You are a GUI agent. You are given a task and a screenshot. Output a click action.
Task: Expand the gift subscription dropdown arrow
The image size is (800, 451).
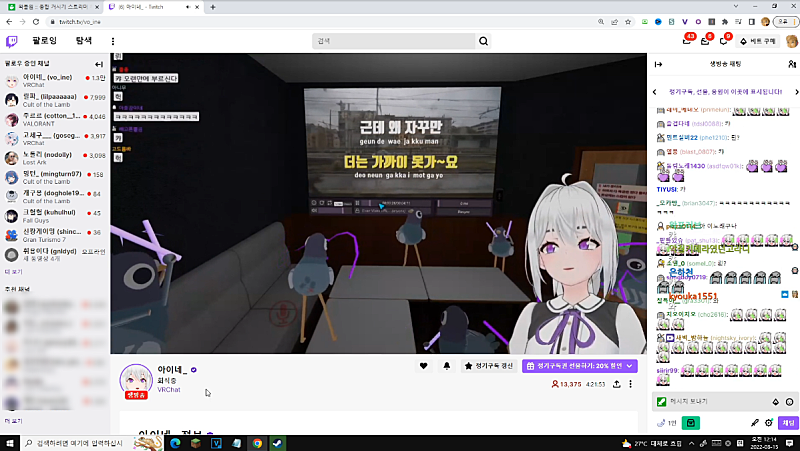coord(630,366)
